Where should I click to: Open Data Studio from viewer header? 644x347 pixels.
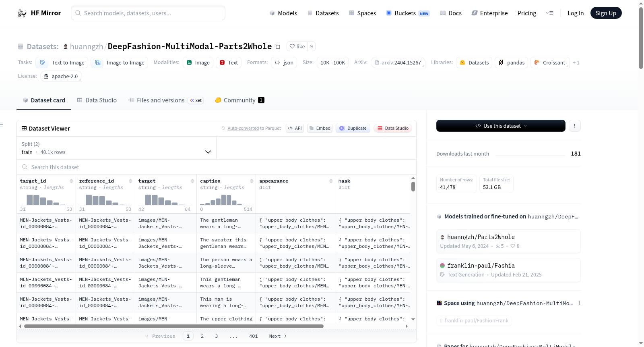(x=393, y=128)
